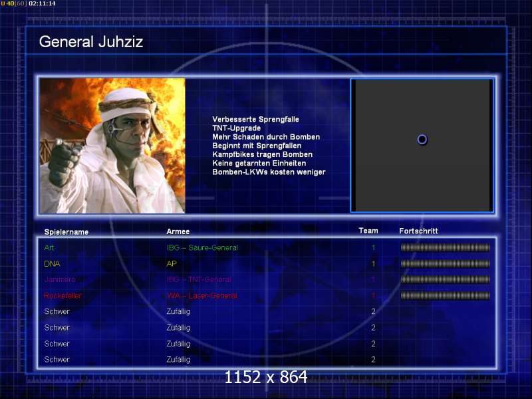The height and width of the screenshot is (399, 532).
Task: Click the Team column header
Action: (x=368, y=231)
